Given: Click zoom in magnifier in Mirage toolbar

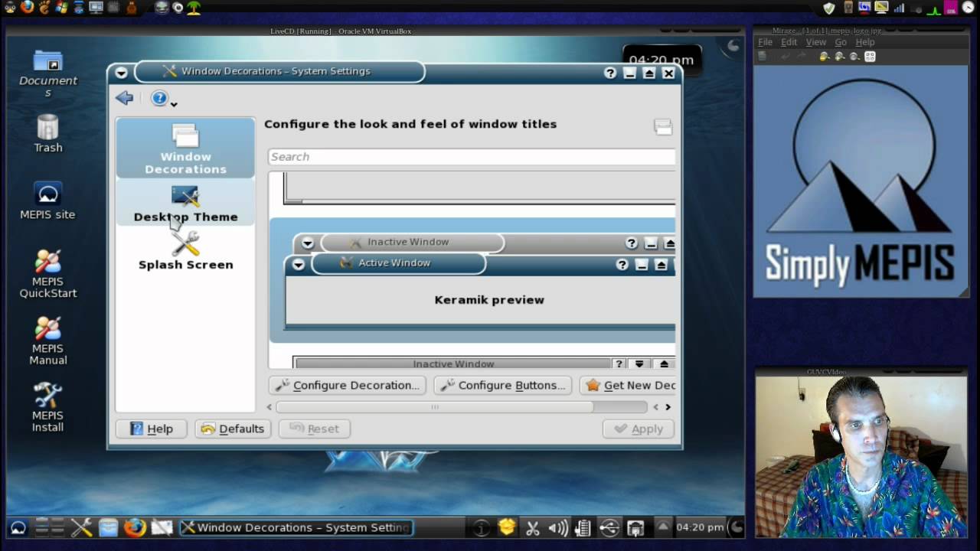Looking at the screenshot, I should click(x=839, y=57).
